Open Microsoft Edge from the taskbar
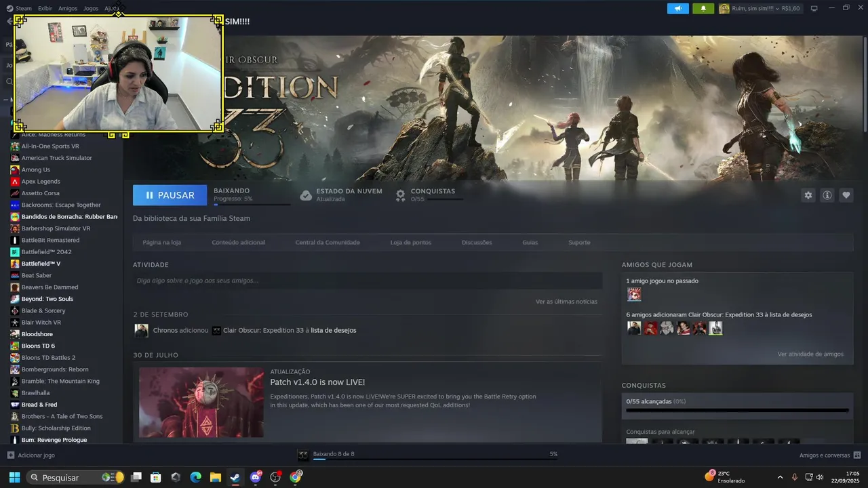868x488 pixels. (x=195, y=477)
